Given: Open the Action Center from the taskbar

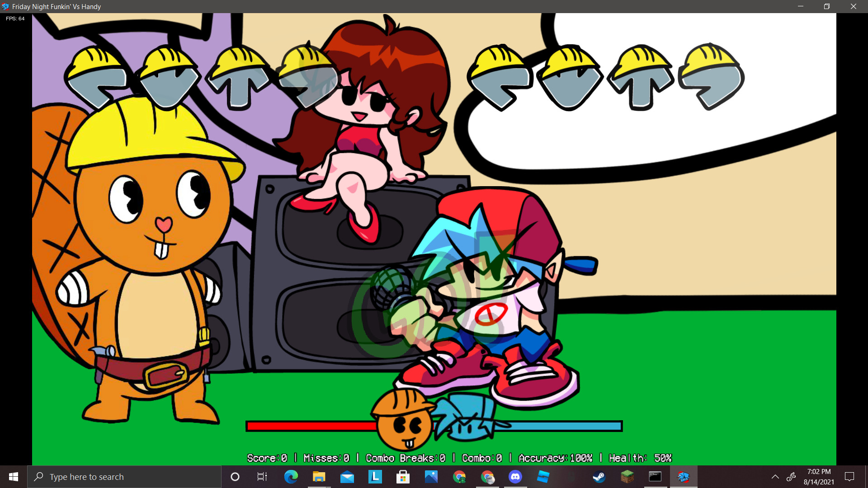Looking at the screenshot, I should 849,477.
